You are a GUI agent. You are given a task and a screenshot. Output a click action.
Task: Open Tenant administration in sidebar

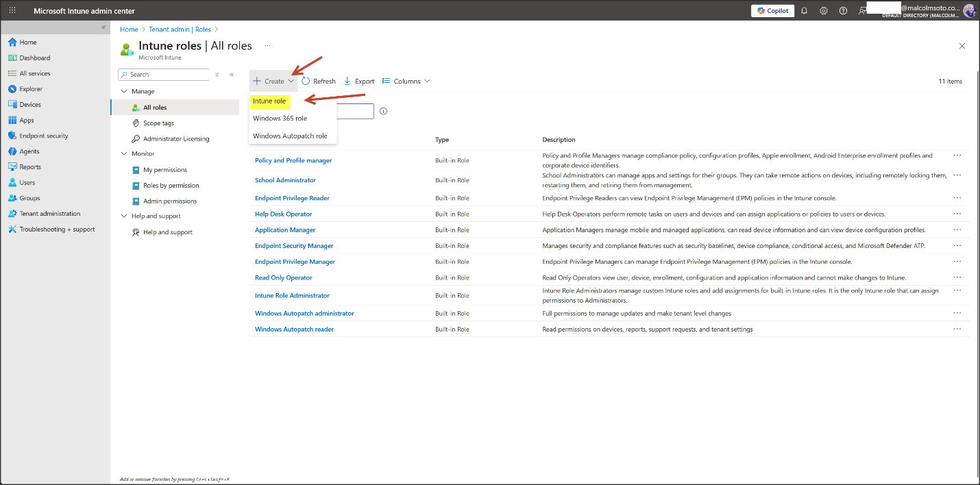49,214
